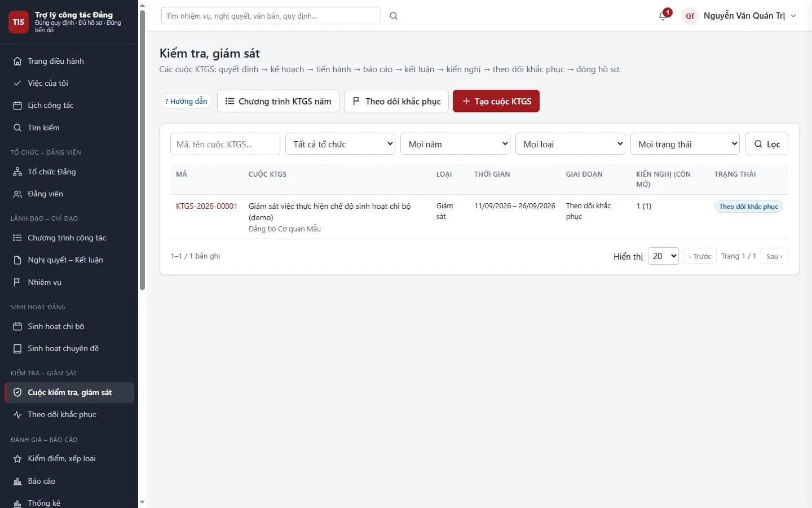Open Chương trình KTGS năm
Image resolution: width=812 pixels, height=508 pixels.
coord(278,101)
